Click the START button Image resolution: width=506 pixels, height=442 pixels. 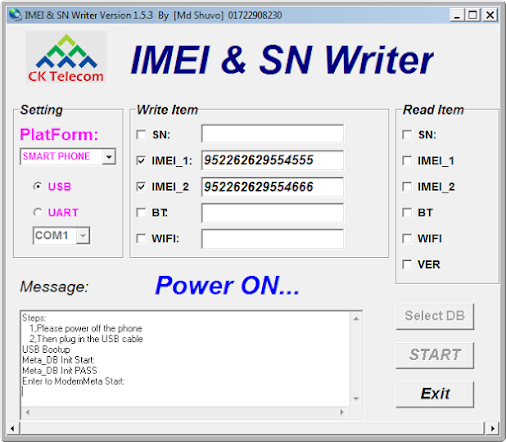click(435, 355)
